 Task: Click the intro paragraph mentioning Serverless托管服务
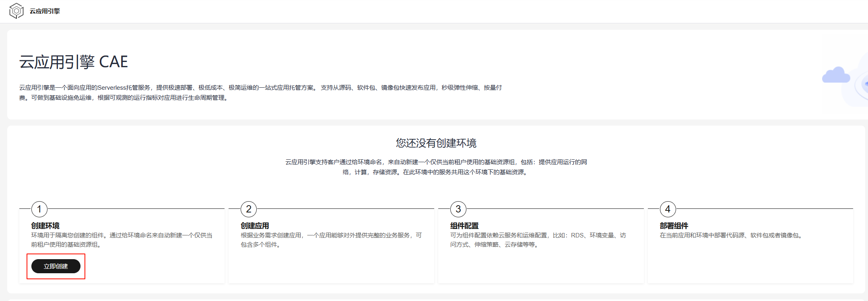[261, 93]
